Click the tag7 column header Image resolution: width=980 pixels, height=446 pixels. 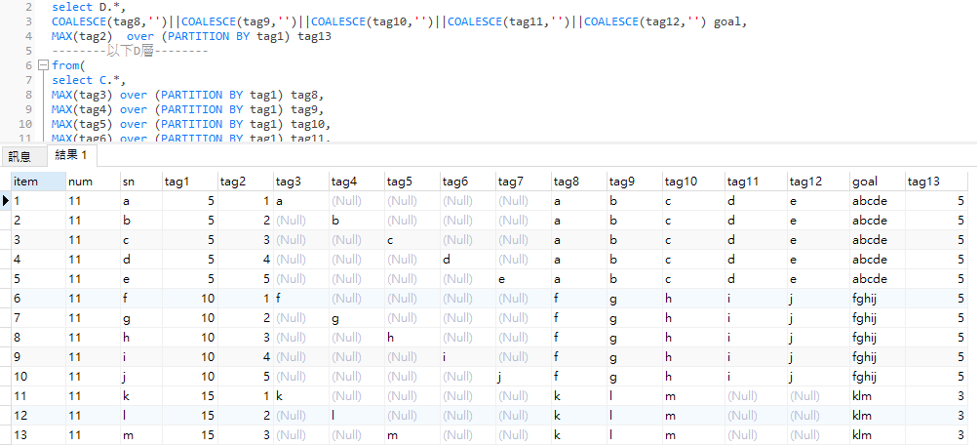[x=523, y=182]
